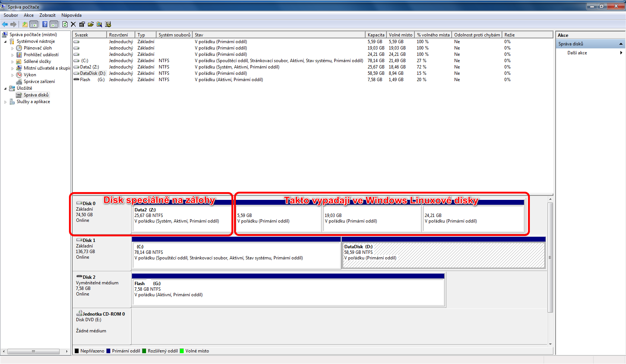Click the Služby a aplikace icon

12,102
